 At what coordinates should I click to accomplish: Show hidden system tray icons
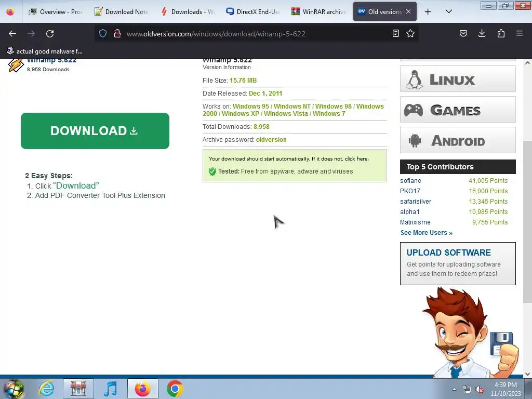(454, 389)
